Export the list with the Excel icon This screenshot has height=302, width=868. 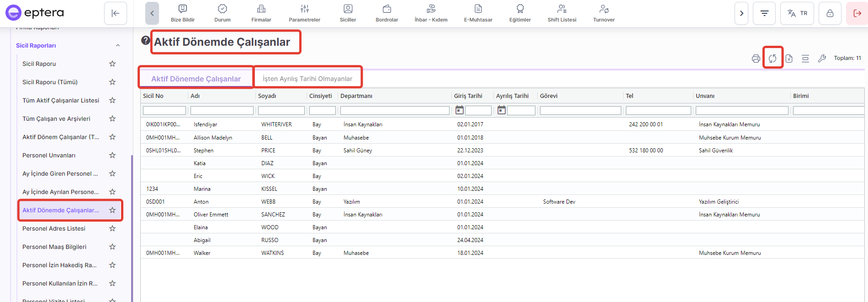point(789,59)
